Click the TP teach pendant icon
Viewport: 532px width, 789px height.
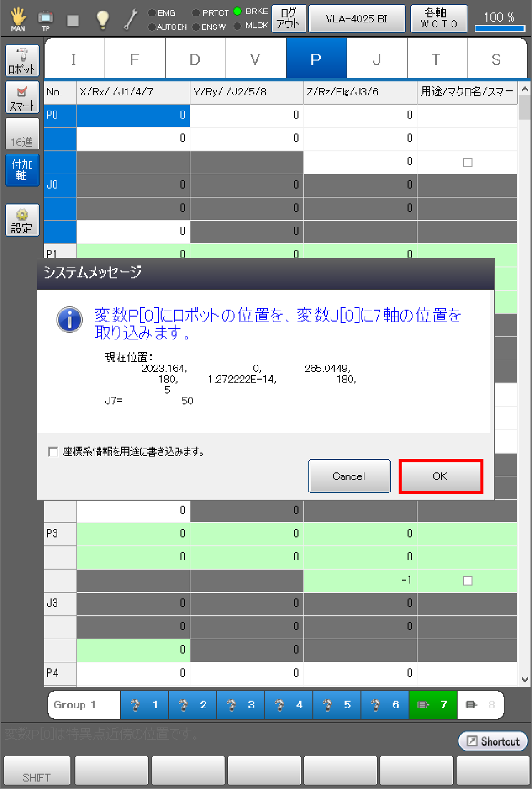tap(46, 19)
